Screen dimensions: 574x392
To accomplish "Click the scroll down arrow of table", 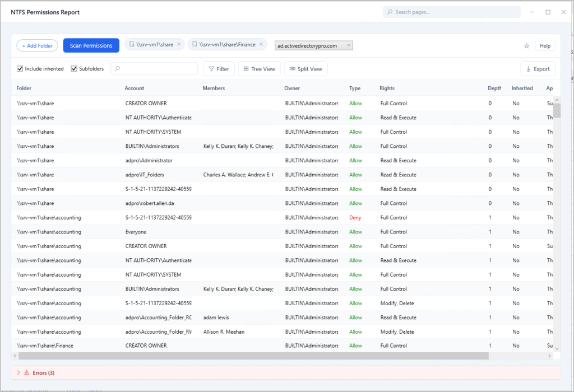I will tap(557, 348).
